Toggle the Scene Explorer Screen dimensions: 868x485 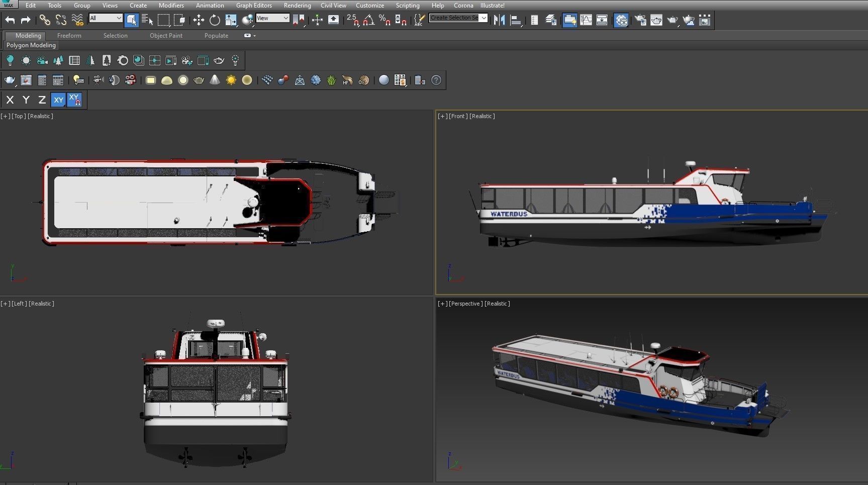click(x=534, y=20)
